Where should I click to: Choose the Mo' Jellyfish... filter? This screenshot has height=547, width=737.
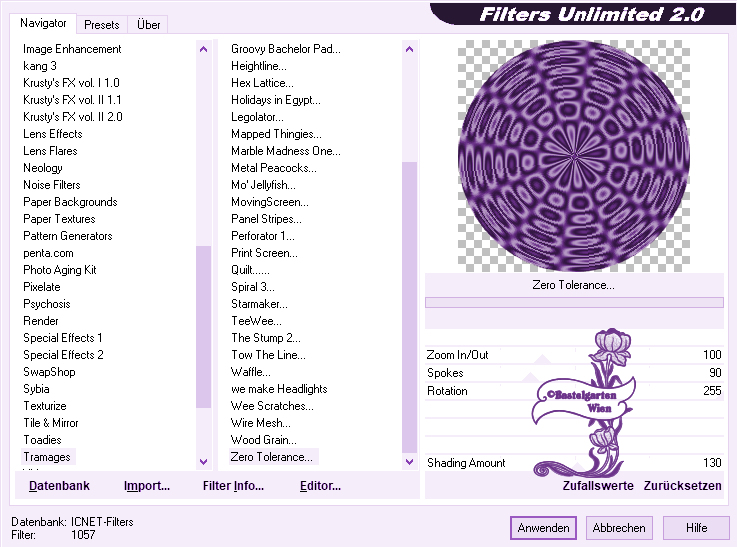tap(263, 185)
